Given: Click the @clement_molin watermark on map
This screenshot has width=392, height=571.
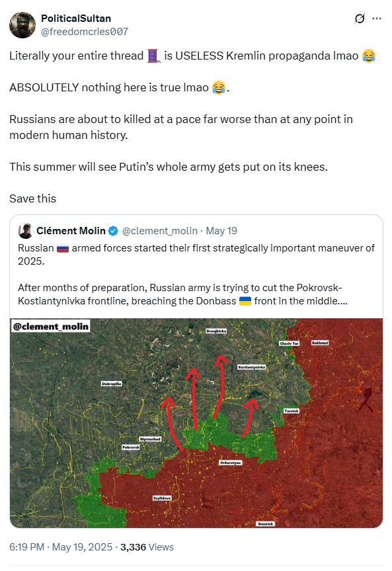Looking at the screenshot, I should tap(51, 326).
